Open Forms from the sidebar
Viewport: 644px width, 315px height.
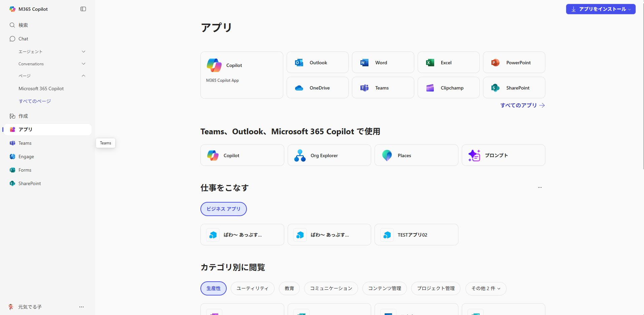pyautogui.click(x=47, y=170)
